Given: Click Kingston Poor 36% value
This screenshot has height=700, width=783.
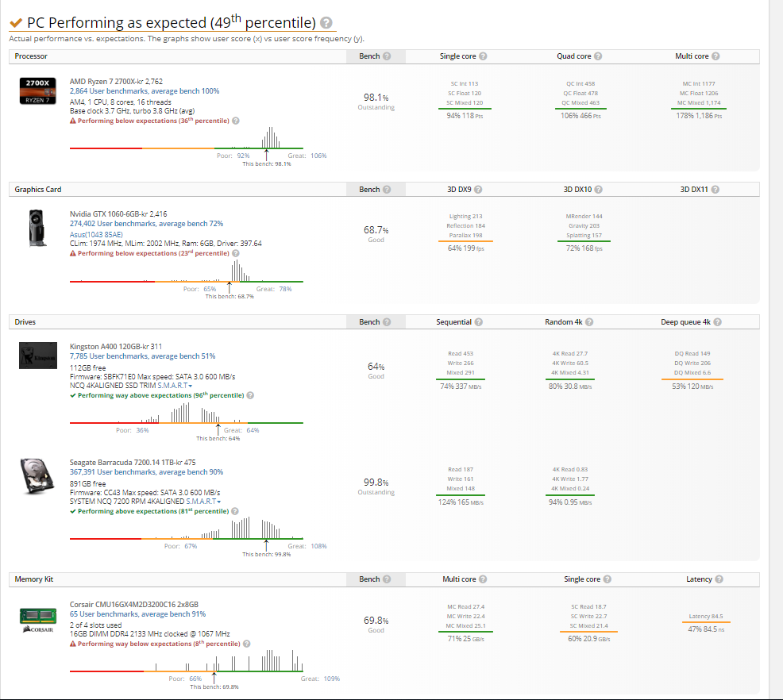Looking at the screenshot, I should pos(142,430).
